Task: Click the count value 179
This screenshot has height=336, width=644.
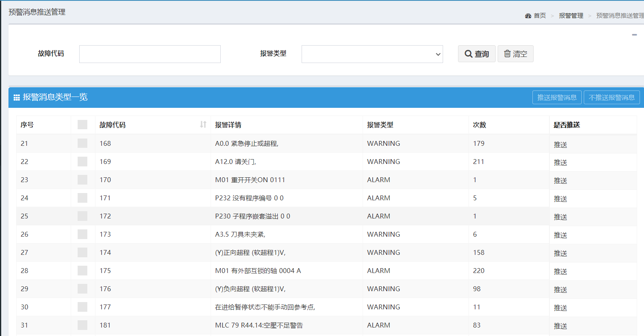Action: point(479,143)
